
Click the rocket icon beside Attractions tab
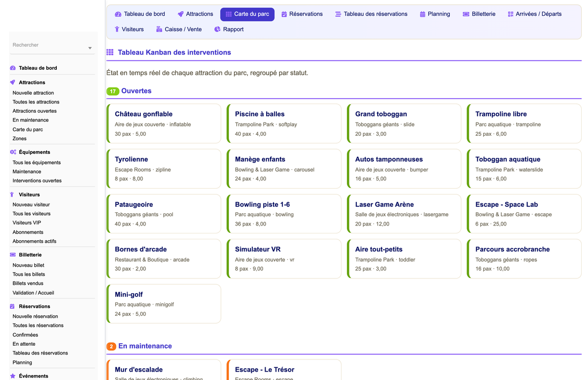pyautogui.click(x=180, y=14)
